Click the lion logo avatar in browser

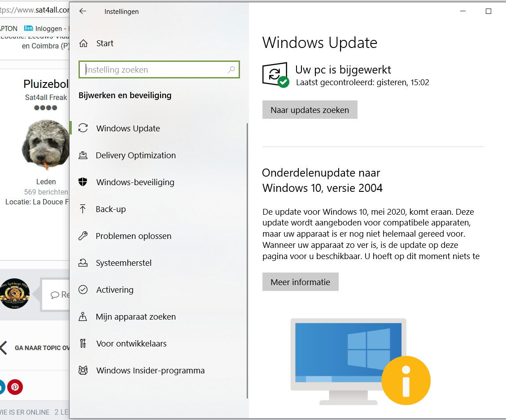pos(14,294)
